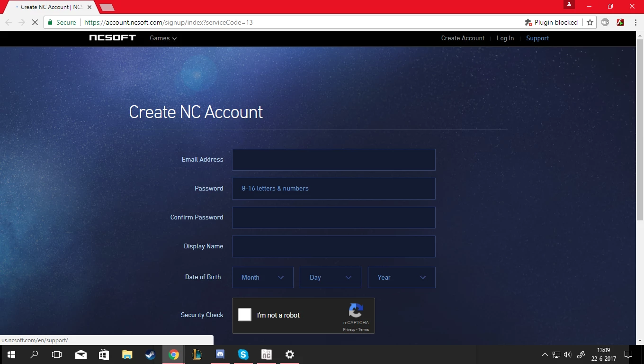Open the Log In page
Image resolution: width=644 pixels, height=364 pixels.
(x=505, y=38)
